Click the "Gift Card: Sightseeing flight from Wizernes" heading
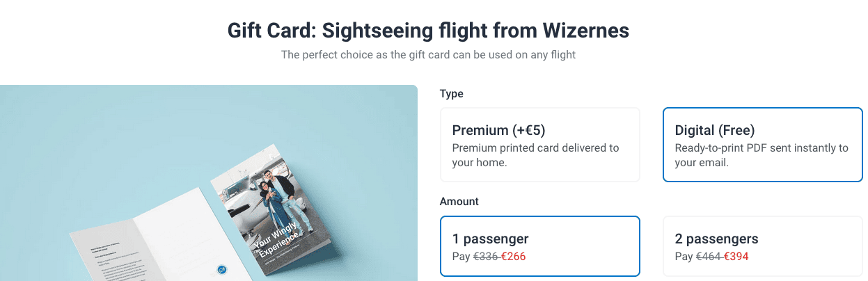This screenshot has height=281, width=868. coord(428,31)
